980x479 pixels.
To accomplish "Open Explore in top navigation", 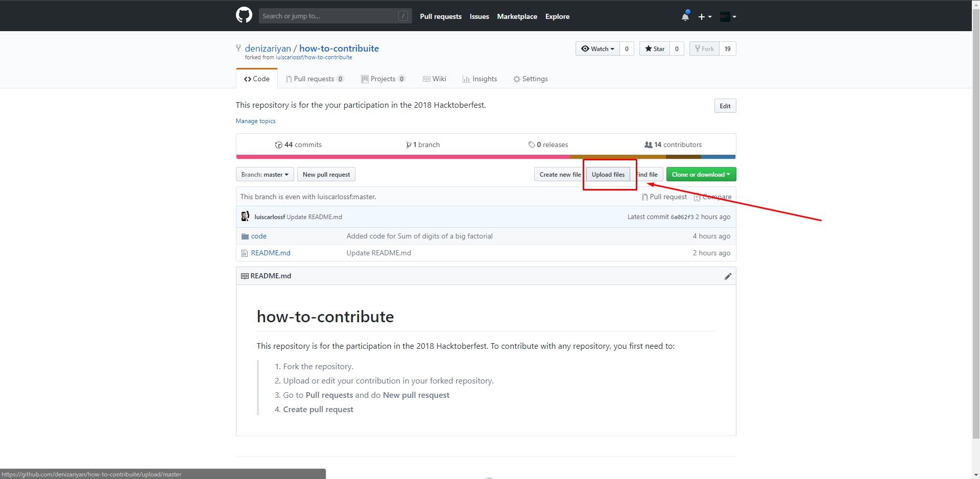I will click(x=557, y=16).
